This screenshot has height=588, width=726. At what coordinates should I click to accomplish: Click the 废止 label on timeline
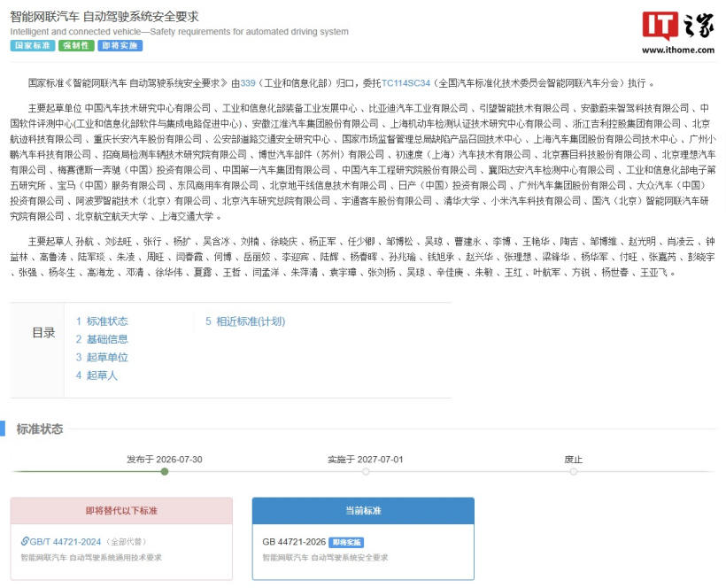[x=573, y=460]
